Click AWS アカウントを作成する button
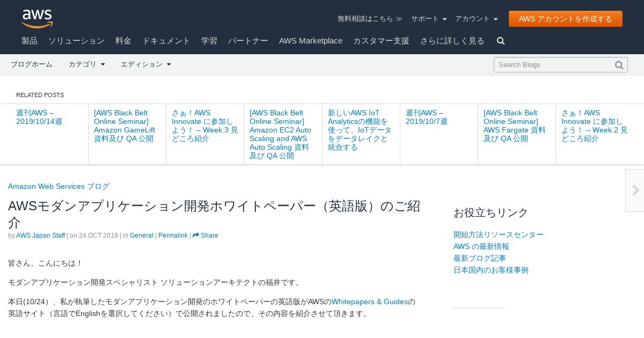 click(566, 19)
